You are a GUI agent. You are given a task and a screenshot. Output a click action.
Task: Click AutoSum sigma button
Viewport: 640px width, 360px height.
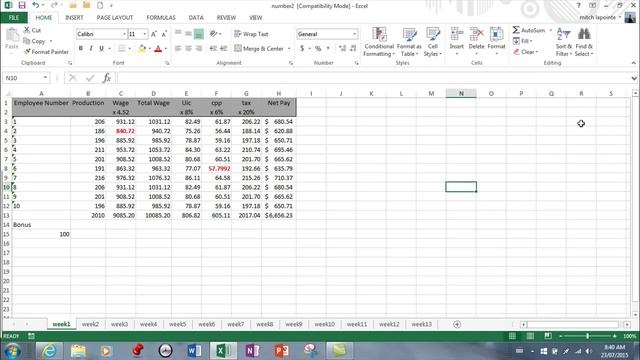[529, 30]
